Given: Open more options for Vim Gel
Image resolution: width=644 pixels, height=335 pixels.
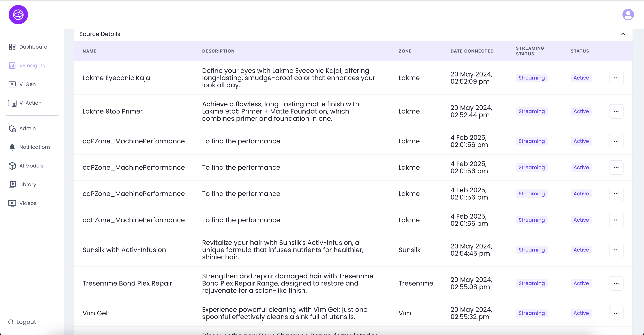Looking at the screenshot, I should pos(616,313).
